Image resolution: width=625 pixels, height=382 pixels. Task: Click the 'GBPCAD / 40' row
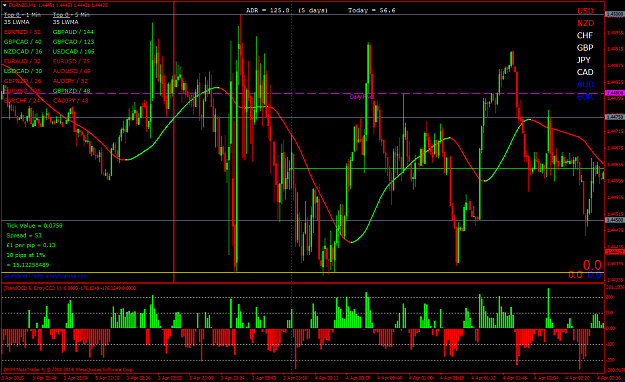(x=22, y=41)
